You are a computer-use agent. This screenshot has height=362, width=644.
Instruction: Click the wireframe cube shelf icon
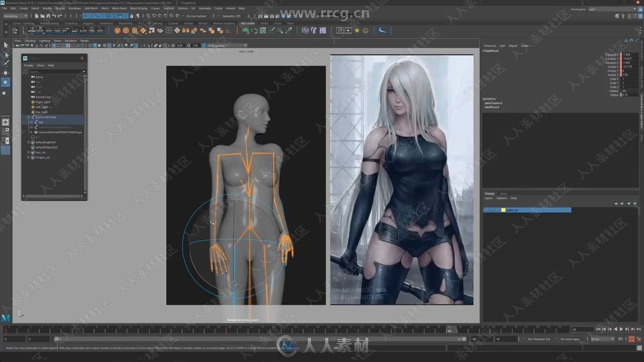(x=305, y=30)
